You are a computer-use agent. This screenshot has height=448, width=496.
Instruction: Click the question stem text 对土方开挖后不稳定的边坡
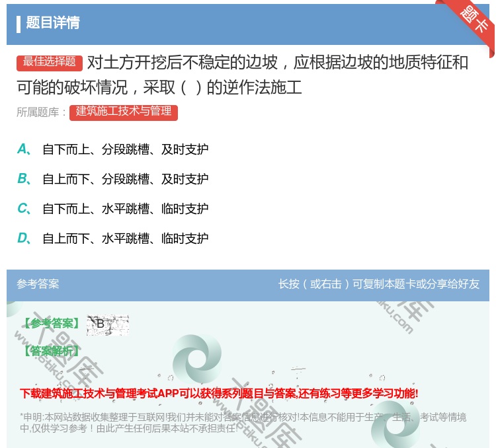pyautogui.click(x=183, y=62)
